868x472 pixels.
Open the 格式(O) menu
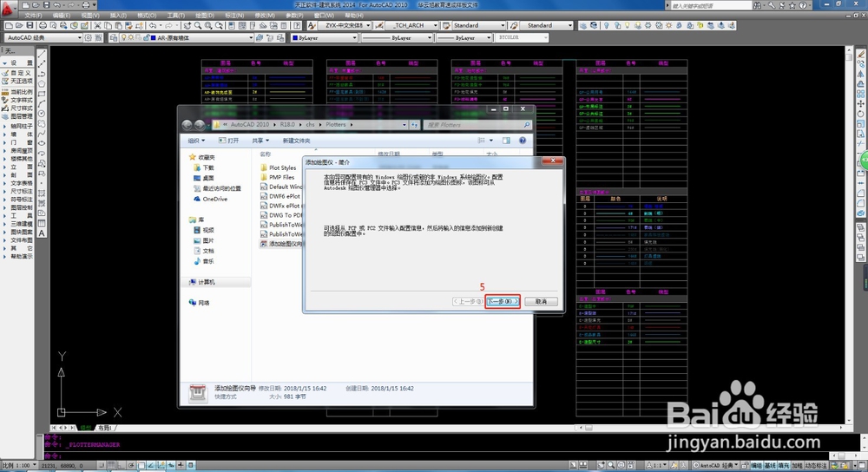[147, 16]
